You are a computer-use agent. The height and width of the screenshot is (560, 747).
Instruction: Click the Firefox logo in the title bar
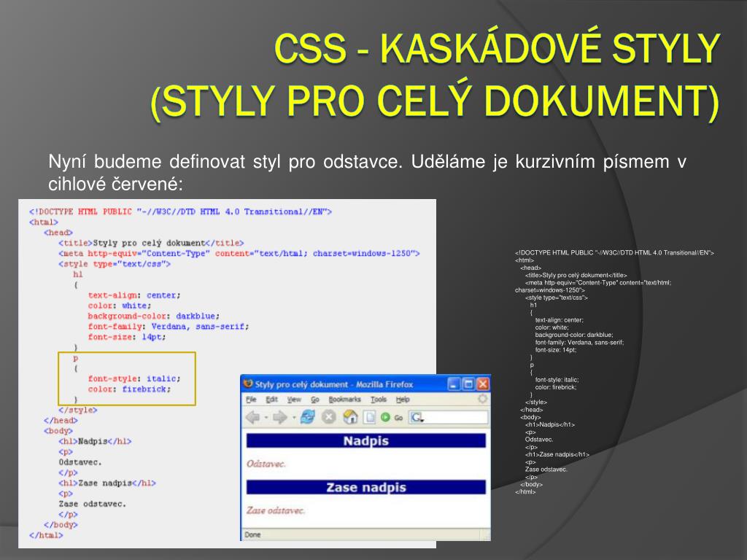[247, 384]
